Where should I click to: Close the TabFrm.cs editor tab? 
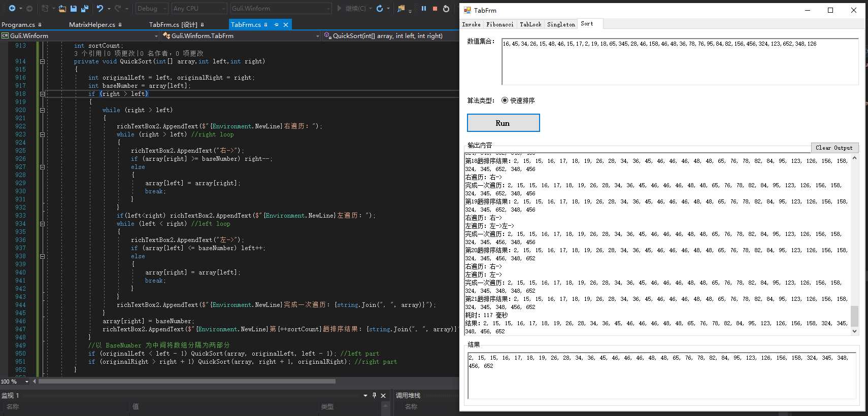pos(286,24)
